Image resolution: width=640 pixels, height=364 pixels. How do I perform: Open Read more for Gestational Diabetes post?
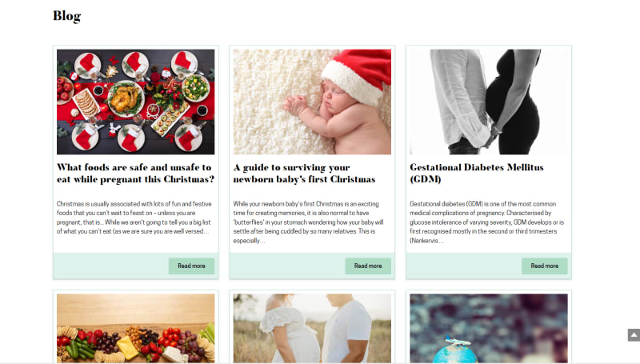click(x=545, y=266)
